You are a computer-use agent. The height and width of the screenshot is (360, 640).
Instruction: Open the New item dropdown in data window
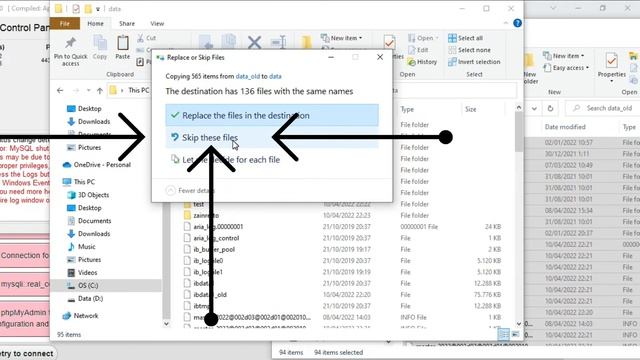tap(342, 38)
